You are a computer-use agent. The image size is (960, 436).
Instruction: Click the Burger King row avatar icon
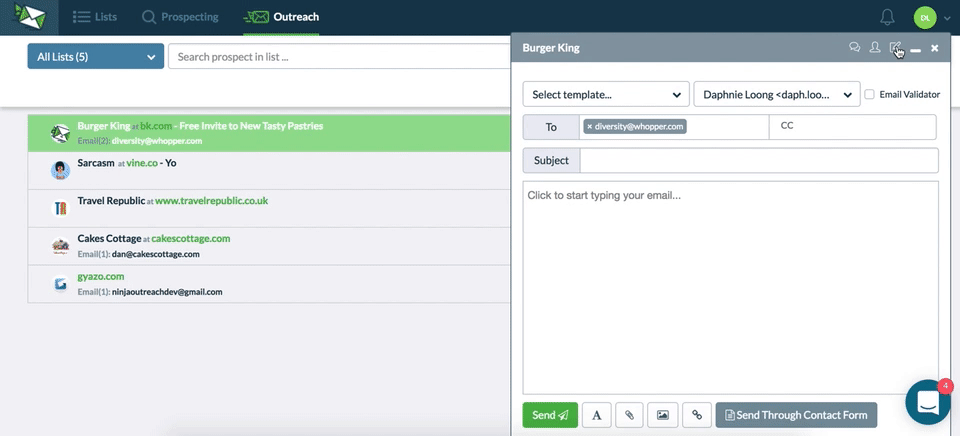click(x=60, y=133)
